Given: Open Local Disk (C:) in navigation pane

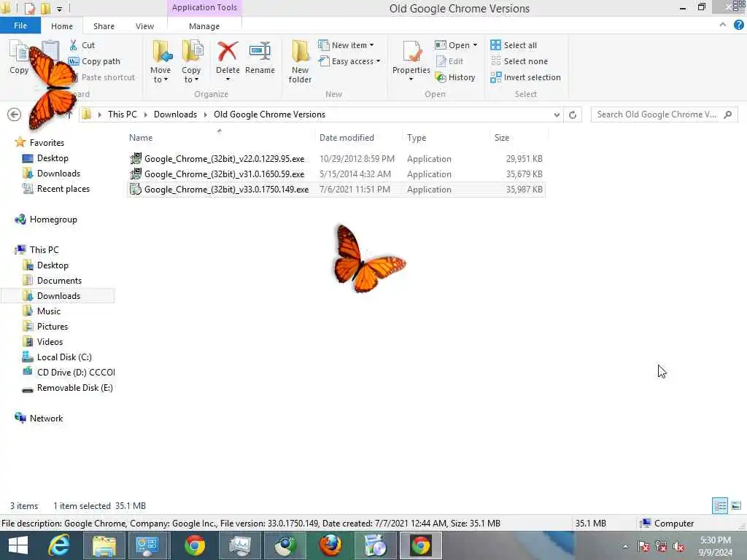Looking at the screenshot, I should click(64, 357).
